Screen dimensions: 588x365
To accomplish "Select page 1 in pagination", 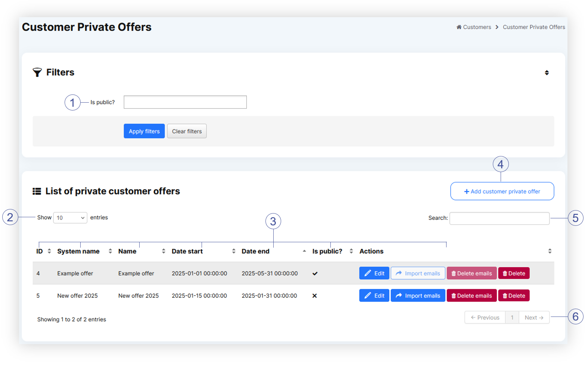I will (512, 318).
